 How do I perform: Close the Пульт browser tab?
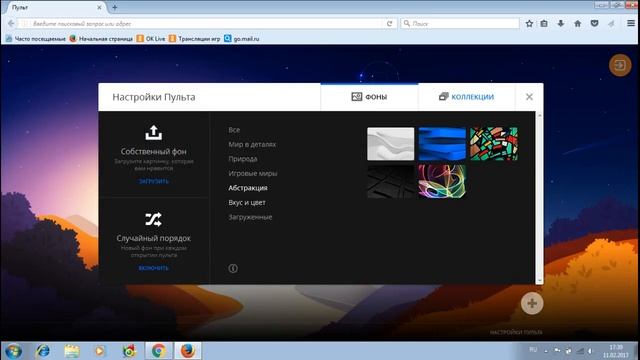99,7
